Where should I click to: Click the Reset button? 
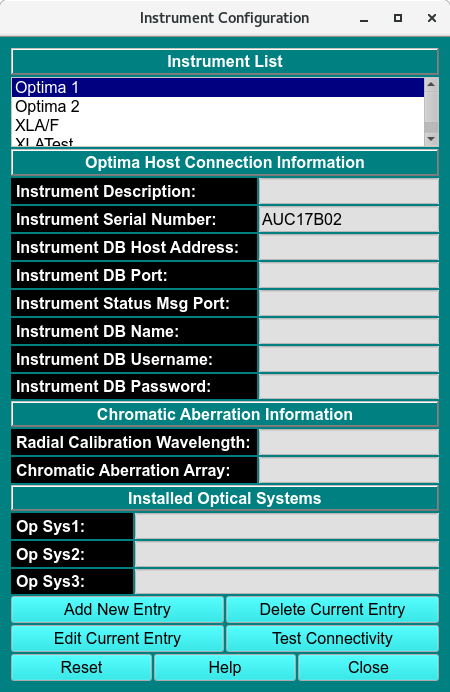(81, 667)
